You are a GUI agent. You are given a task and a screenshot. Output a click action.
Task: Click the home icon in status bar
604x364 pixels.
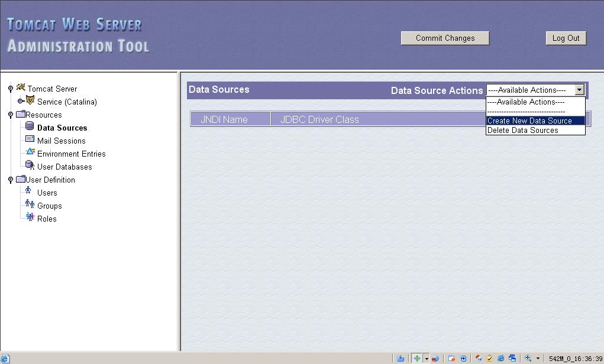[x=479, y=359]
